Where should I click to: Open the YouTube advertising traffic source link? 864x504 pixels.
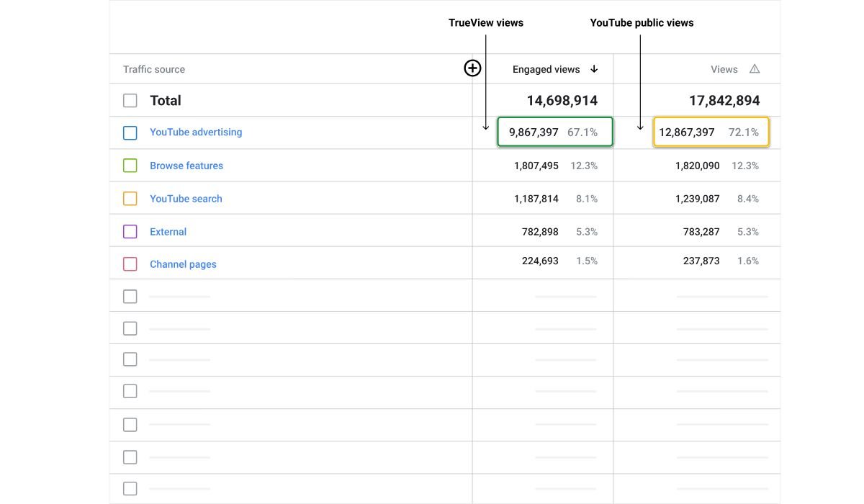[196, 132]
